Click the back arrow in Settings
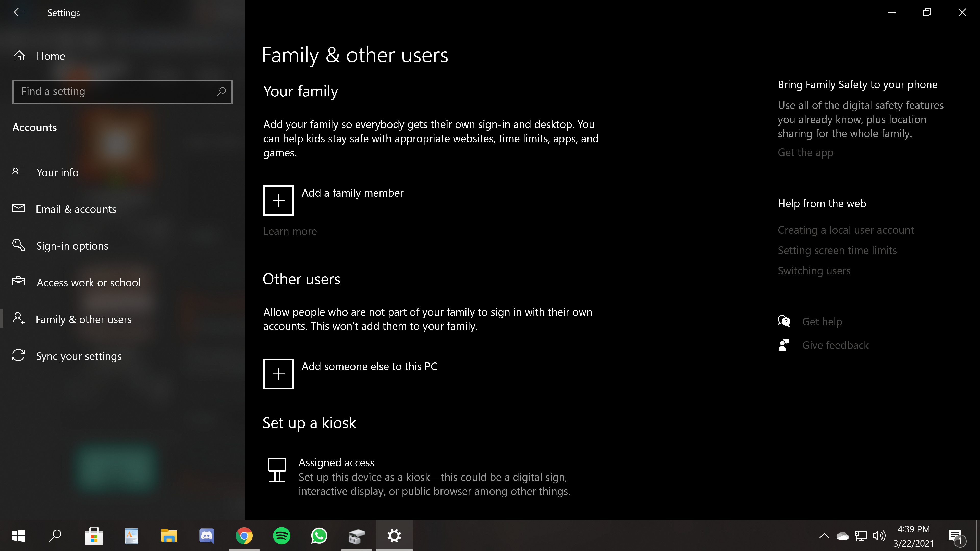 (x=18, y=12)
